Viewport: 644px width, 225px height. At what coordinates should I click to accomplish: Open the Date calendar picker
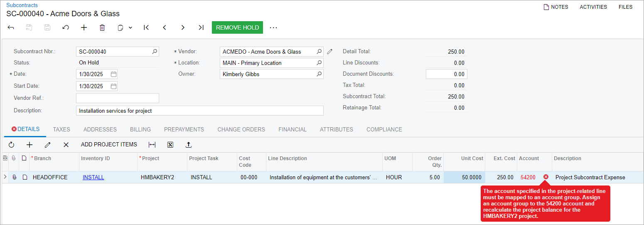pos(113,74)
